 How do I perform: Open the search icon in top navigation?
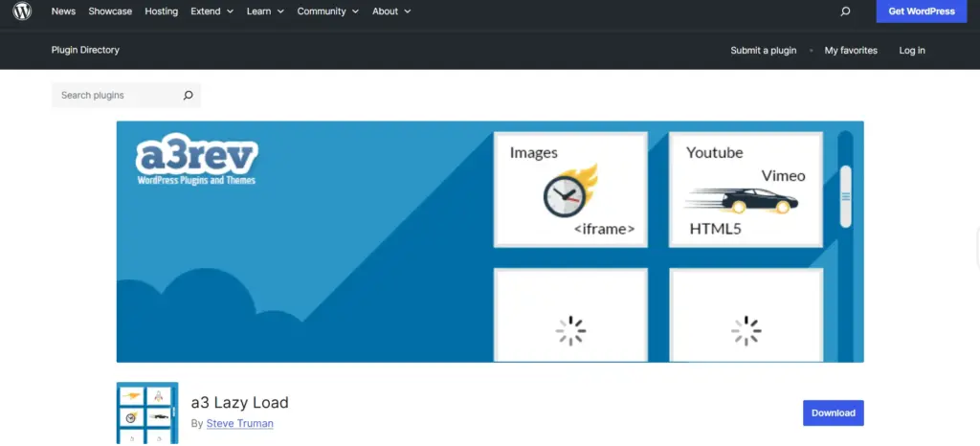coord(845,11)
